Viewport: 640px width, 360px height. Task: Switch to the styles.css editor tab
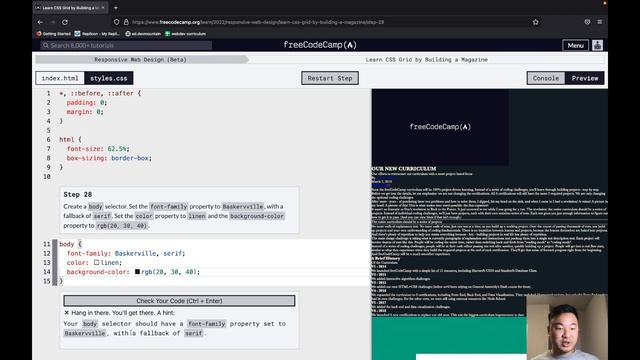click(109, 78)
